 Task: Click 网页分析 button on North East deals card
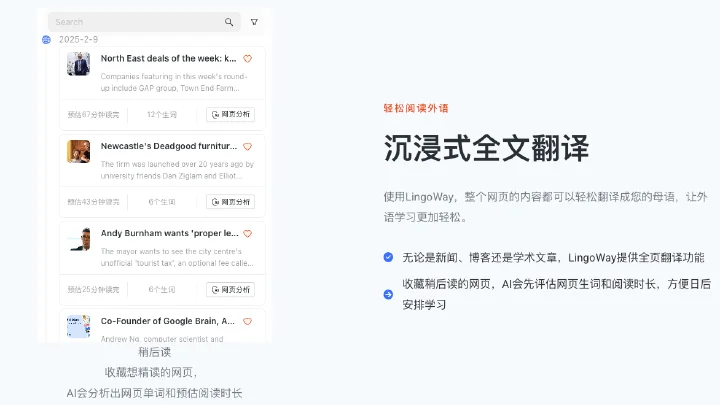point(231,114)
